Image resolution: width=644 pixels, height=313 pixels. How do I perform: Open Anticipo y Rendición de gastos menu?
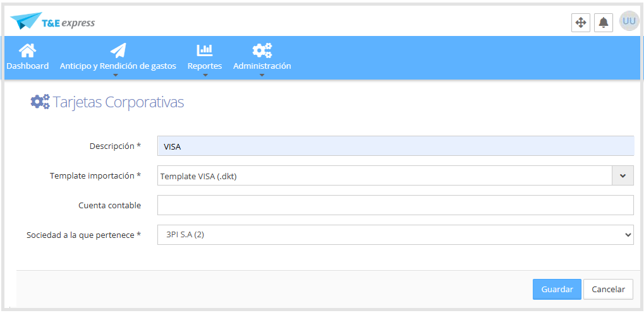pos(118,66)
